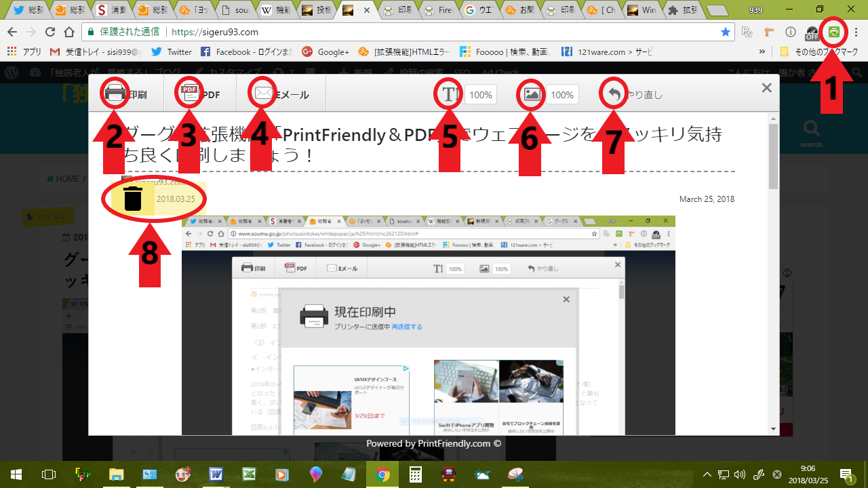Click the volume speaker tray icon
This screenshot has width=868, height=488.
click(739, 474)
